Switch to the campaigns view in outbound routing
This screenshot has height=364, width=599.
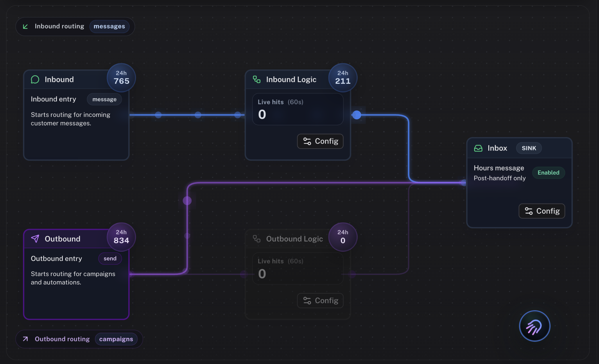(x=116, y=339)
